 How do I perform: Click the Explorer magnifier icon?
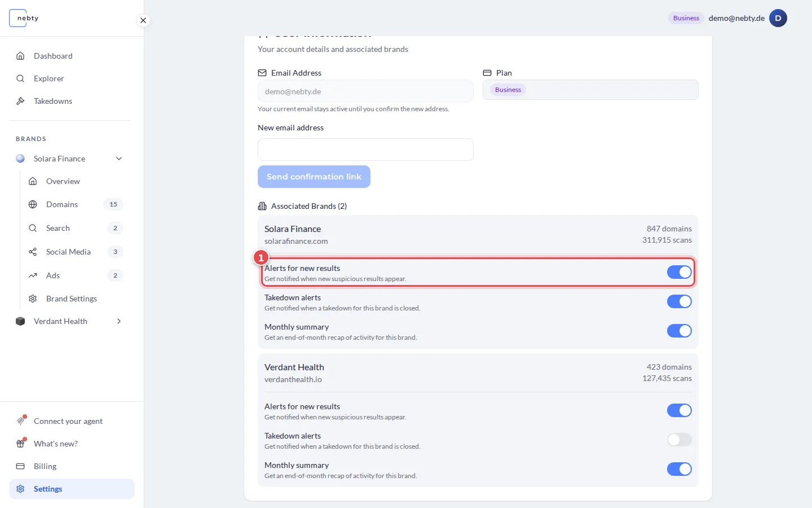pyautogui.click(x=20, y=78)
